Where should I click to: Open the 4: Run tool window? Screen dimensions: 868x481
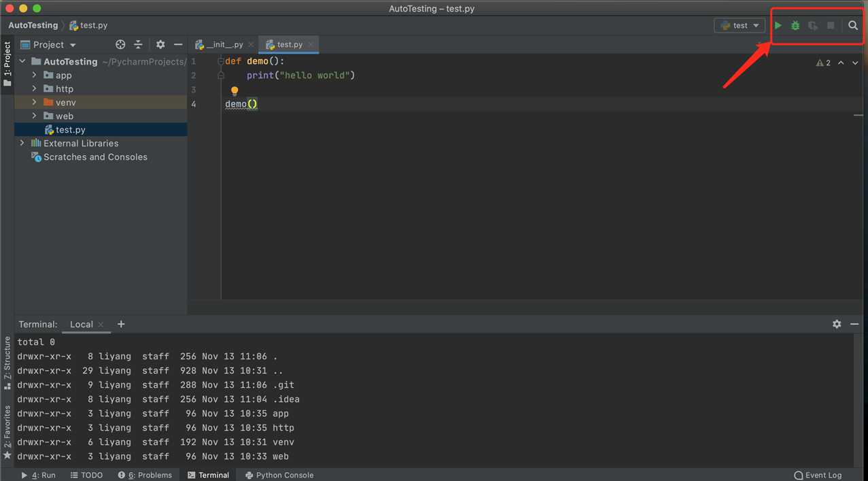(x=38, y=475)
